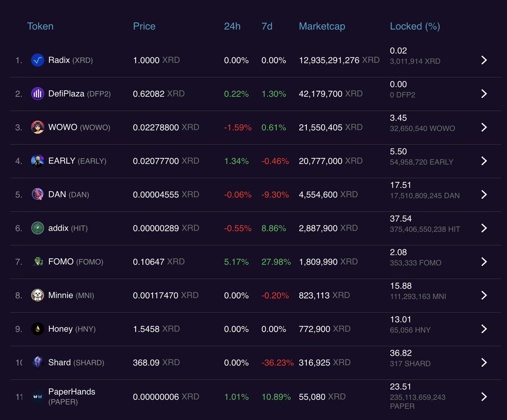Click locked amount 17,510,809,245 DAN
Screen dimensions: 507x420
click(425, 195)
